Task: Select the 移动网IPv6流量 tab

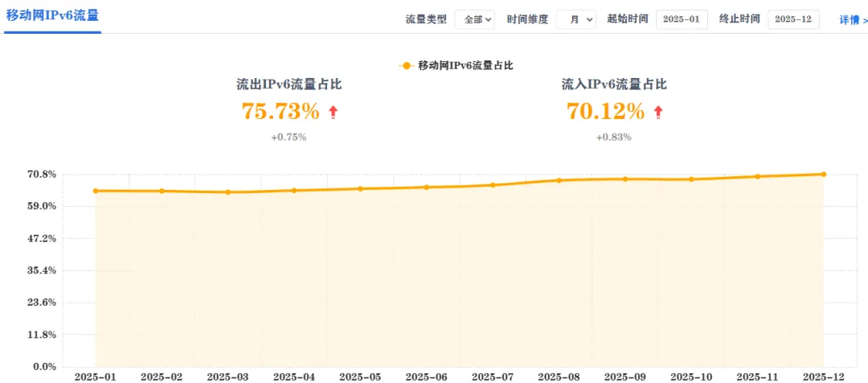Action: (x=52, y=15)
